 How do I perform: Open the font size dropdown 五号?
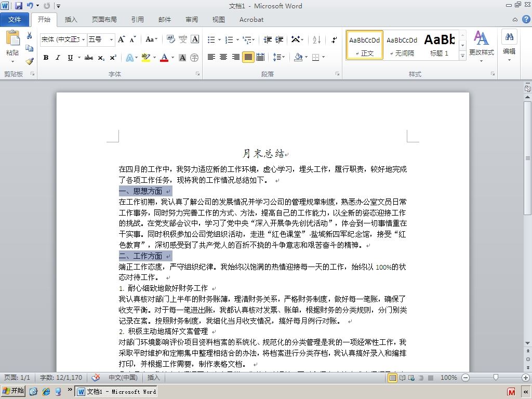[101, 39]
